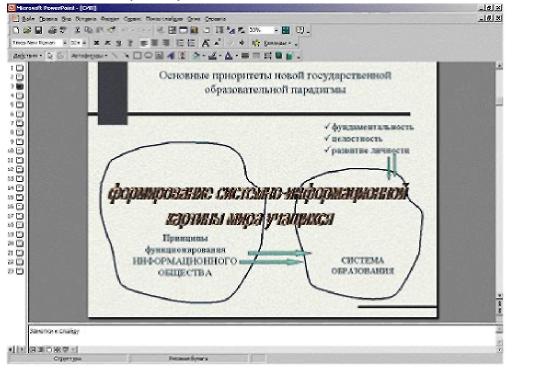Viewport: 538px width, 377px height.
Task: Open the Формат menu
Action: click(x=110, y=19)
